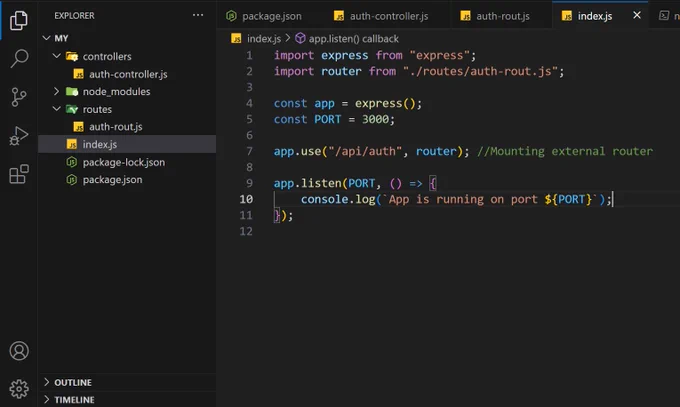Click app.listen on line 9
This screenshot has width=680, height=407.
[x=307, y=183]
